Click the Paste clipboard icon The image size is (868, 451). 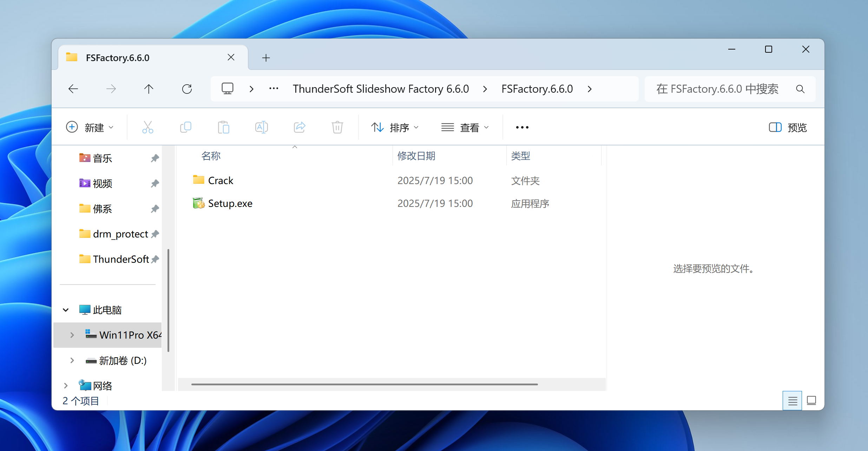pos(223,127)
